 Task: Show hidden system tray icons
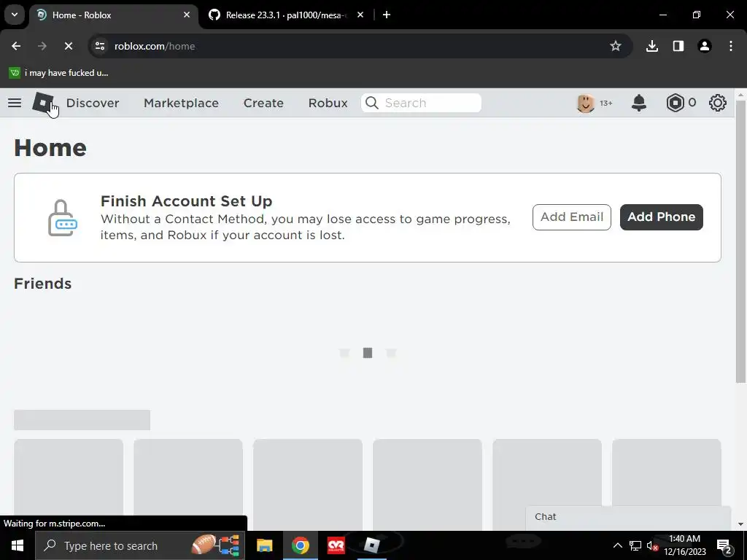617,545
